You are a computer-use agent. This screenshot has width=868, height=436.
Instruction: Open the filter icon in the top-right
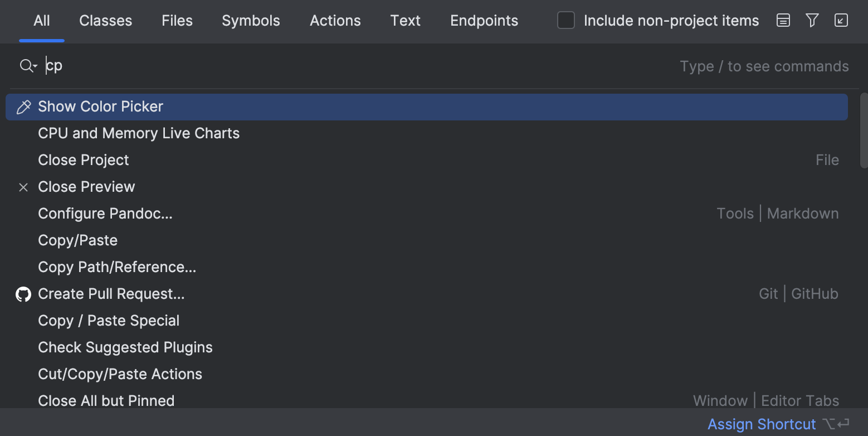812,20
